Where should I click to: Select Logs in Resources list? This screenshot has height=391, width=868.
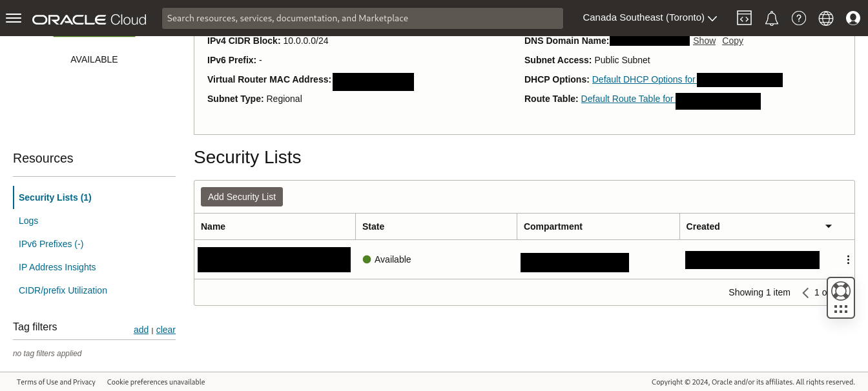coord(28,221)
